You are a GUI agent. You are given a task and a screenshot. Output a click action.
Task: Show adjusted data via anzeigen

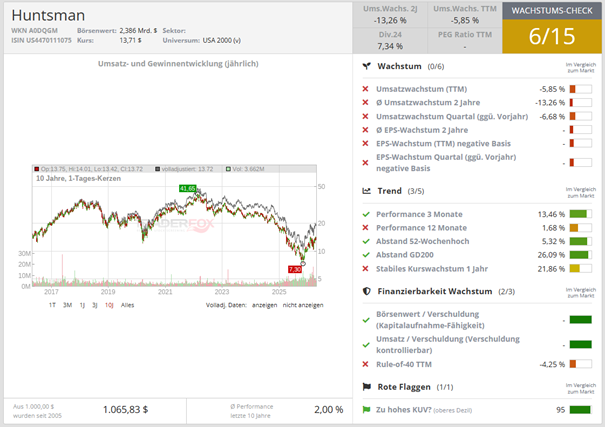click(264, 305)
